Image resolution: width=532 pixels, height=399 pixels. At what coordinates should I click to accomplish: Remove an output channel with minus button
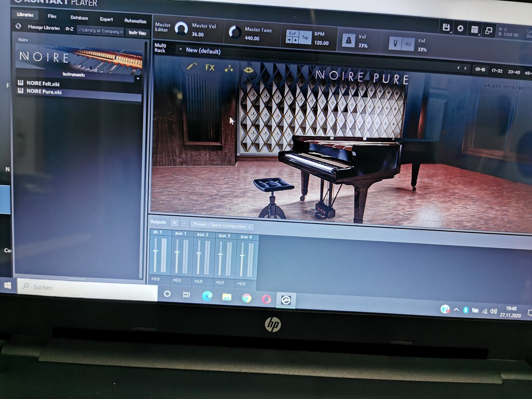185,224
